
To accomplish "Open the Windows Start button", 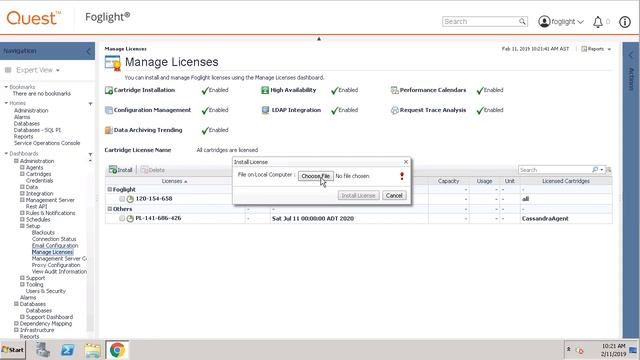I will pos(13,350).
